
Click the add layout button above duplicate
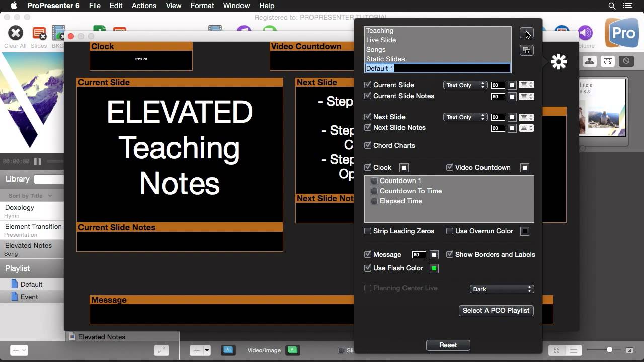(x=526, y=34)
